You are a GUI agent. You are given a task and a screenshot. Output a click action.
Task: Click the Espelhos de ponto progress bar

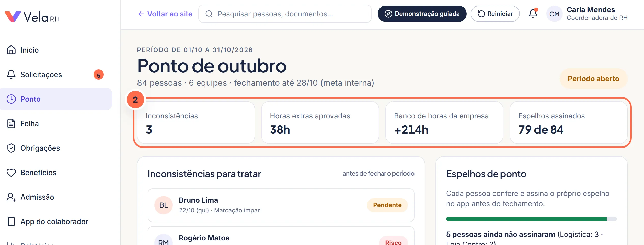coord(532,219)
